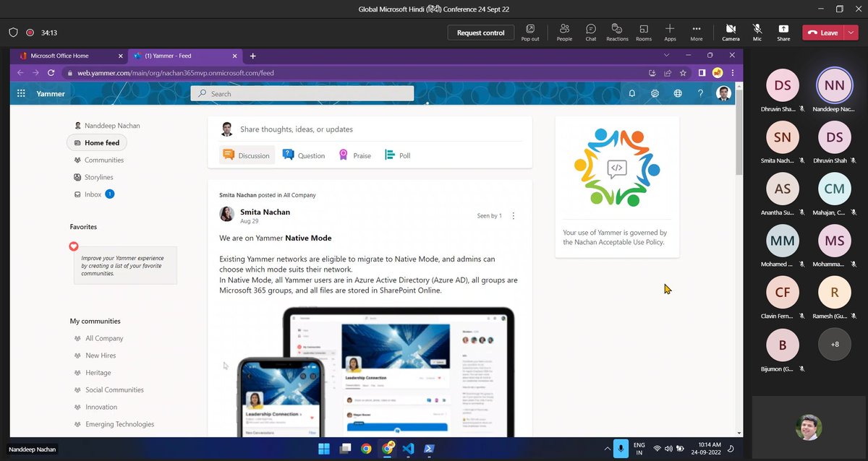Open the Teams People panel

click(x=564, y=33)
